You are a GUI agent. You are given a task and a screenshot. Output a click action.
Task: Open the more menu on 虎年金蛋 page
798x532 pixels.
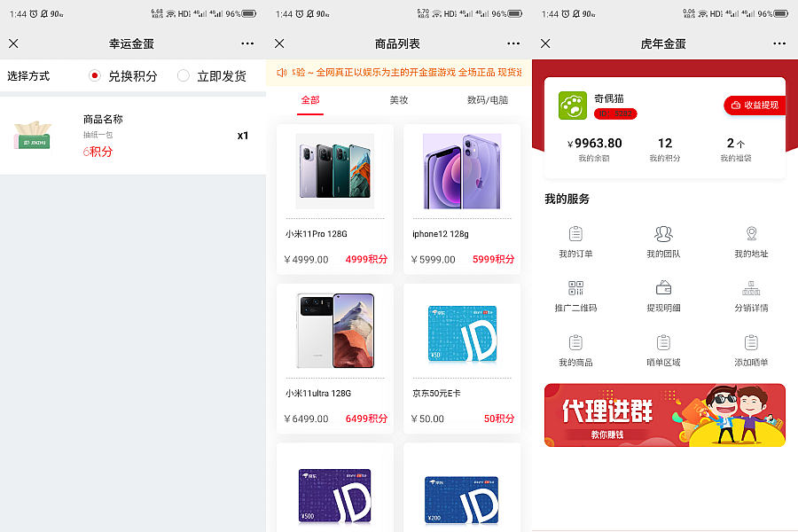779,43
